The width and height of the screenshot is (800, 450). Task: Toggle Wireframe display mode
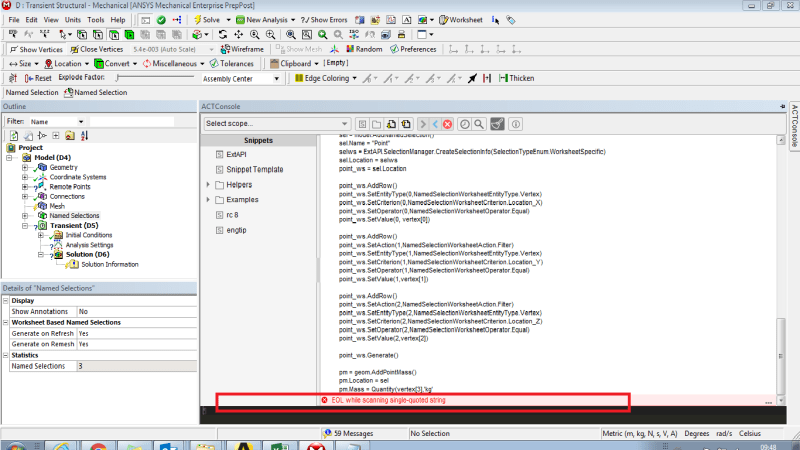tap(242, 49)
